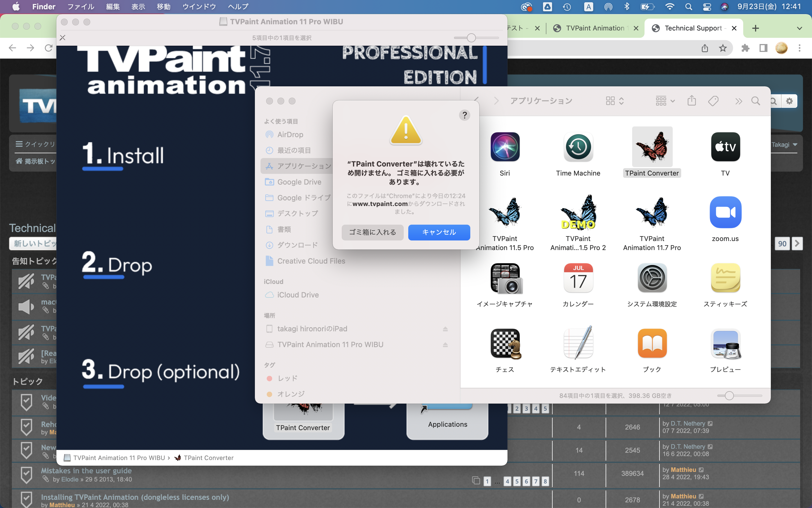Select the スティッキーズ app icon
This screenshot has height=508, width=812.
[x=725, y=278]
